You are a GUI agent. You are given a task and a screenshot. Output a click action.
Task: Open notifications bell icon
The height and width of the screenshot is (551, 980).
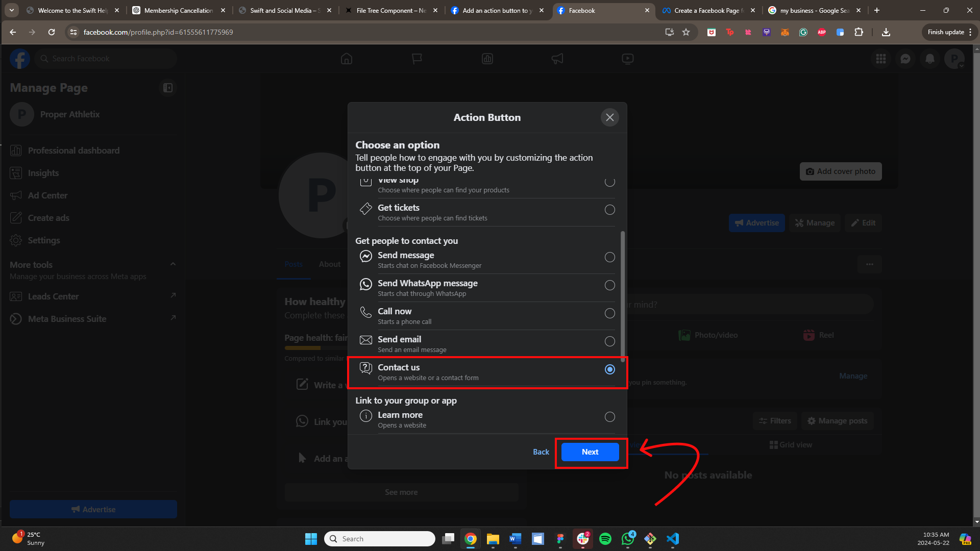pos(929,59)
